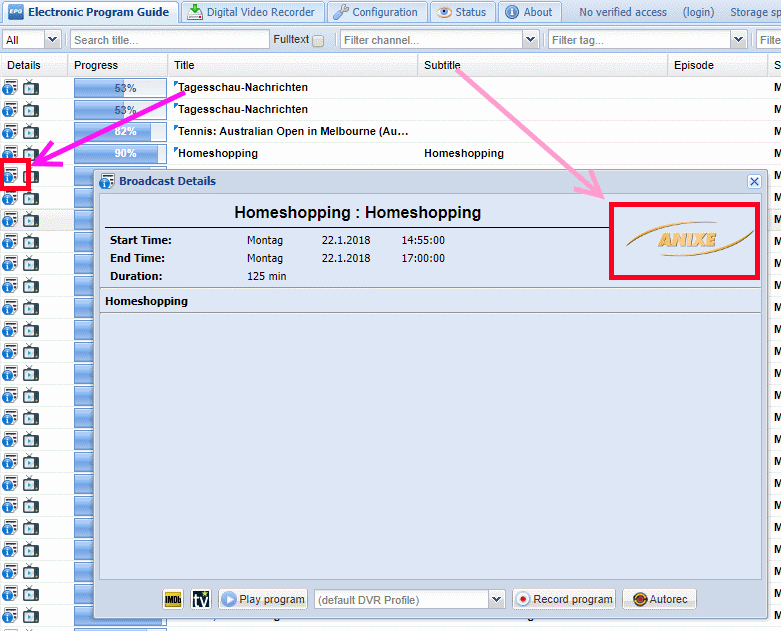Screen dimensions: 781x631
Task: Expand the All genre dropdown arrow
Action: click(52, 39)
